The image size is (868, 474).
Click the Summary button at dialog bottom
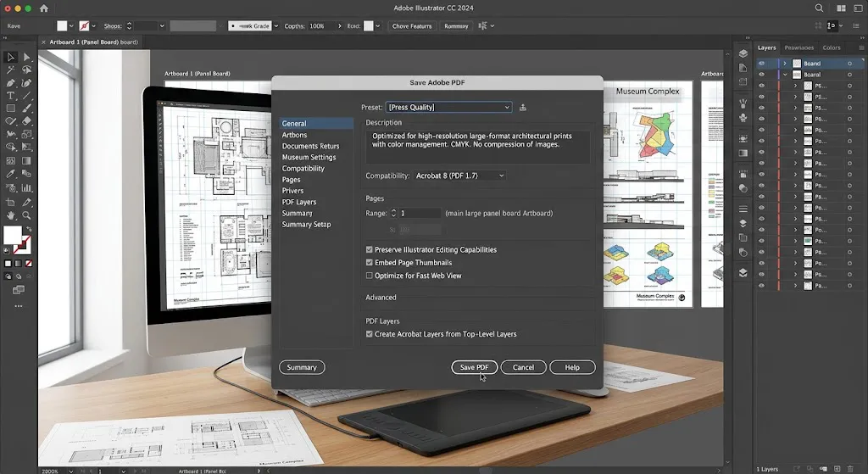[x=302, y=367]
